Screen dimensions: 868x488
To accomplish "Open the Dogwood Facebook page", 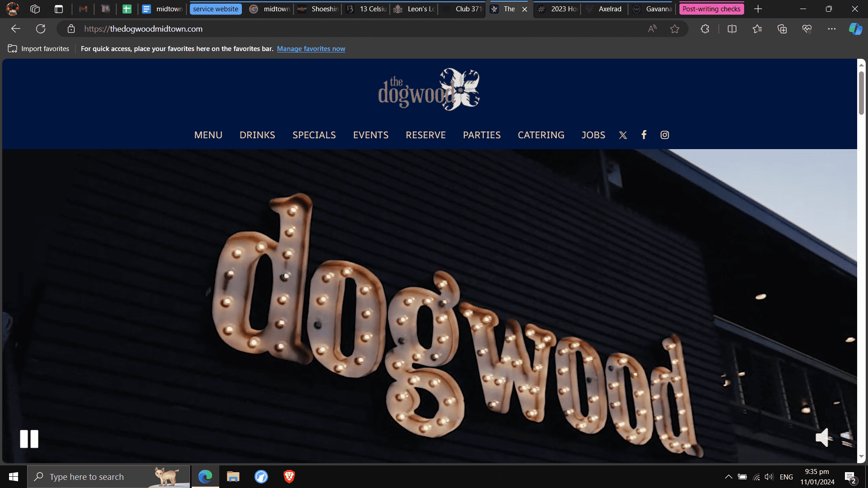I will pyautogui.click(x=644, y=135).
